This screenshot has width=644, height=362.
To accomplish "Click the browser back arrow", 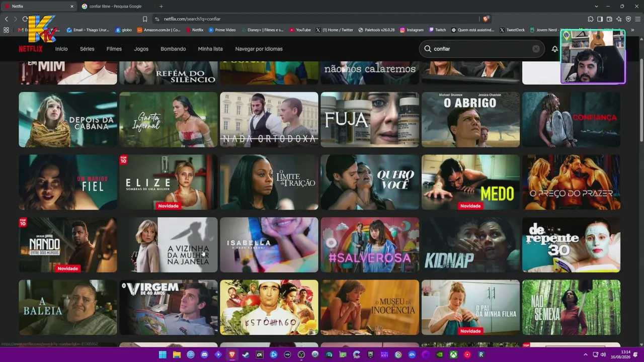I will (7, 19).
